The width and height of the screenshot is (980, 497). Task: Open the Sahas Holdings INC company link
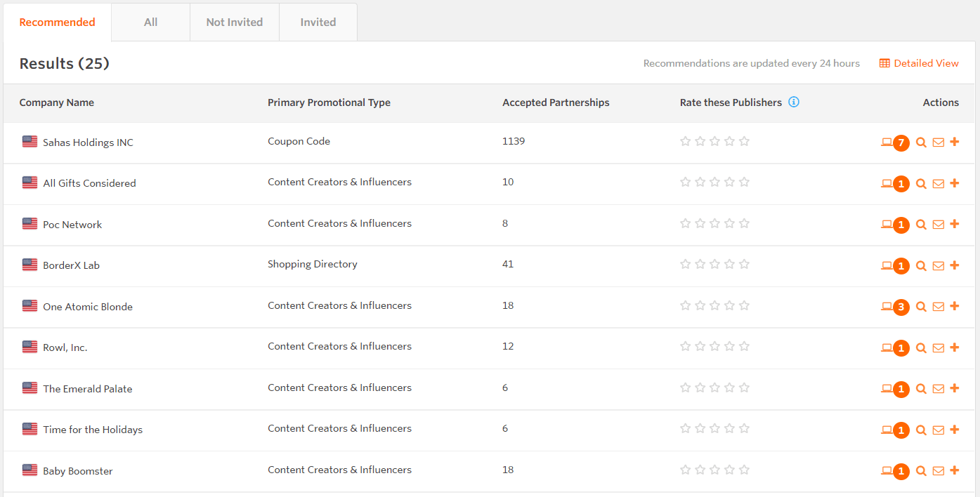[x=88, y=143]
